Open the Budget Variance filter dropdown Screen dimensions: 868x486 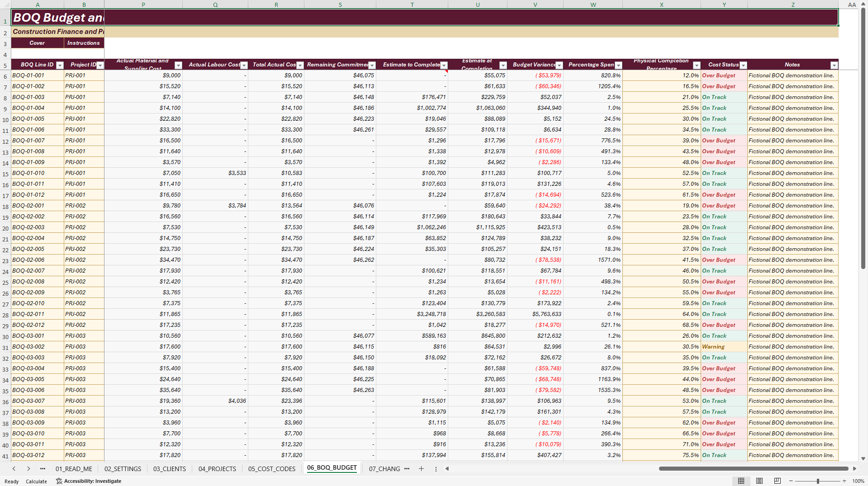[559, 65]
